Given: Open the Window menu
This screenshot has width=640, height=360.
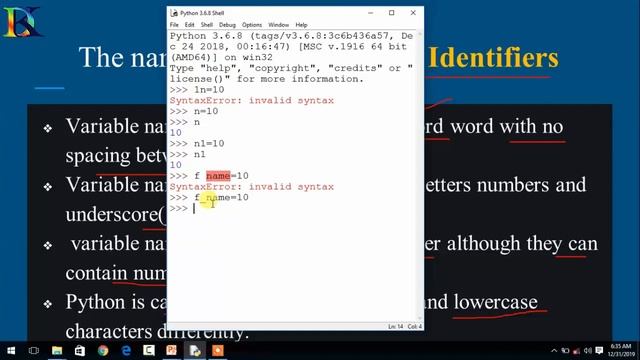Looking at the screenshot, I should [x=278, y=25].
